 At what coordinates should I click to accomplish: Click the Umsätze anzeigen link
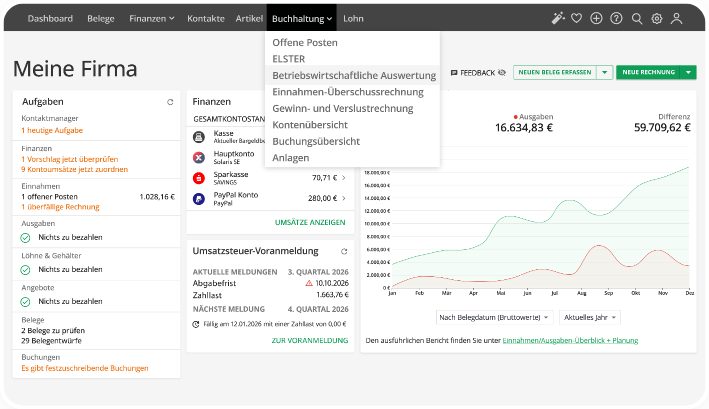[x=309, y=222]
